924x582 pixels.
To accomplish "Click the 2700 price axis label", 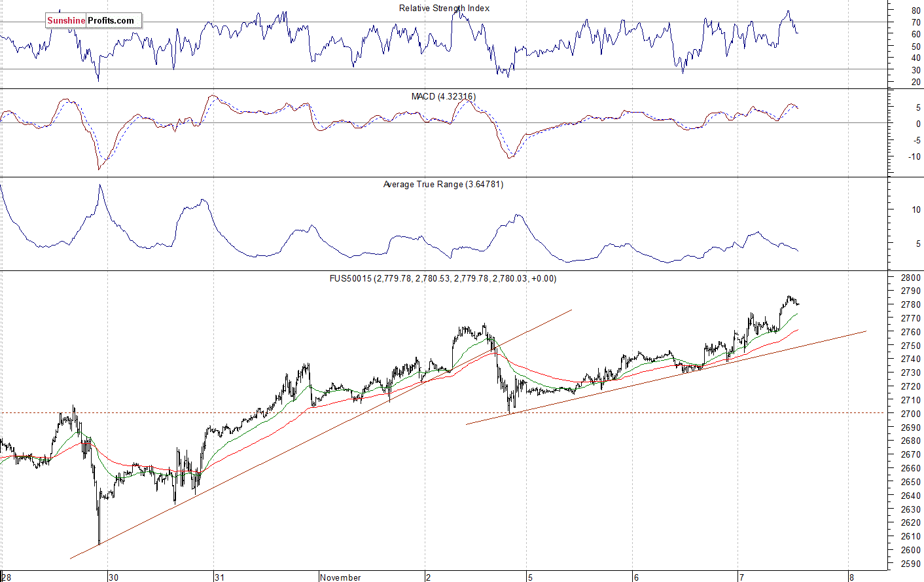I will [910, 414].
